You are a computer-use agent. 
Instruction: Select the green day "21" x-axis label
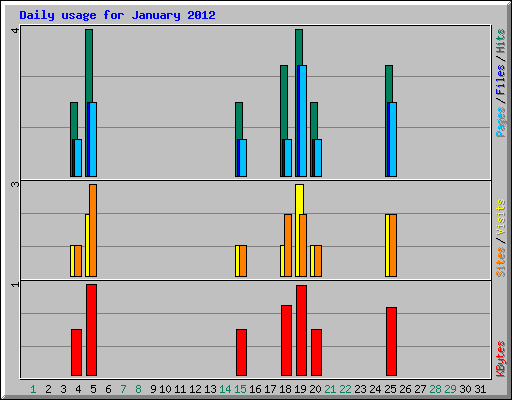coord(330,389)
